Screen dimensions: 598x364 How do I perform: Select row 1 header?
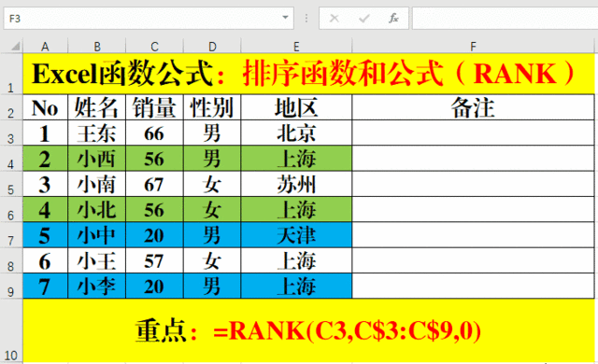(x=11, y=74)
